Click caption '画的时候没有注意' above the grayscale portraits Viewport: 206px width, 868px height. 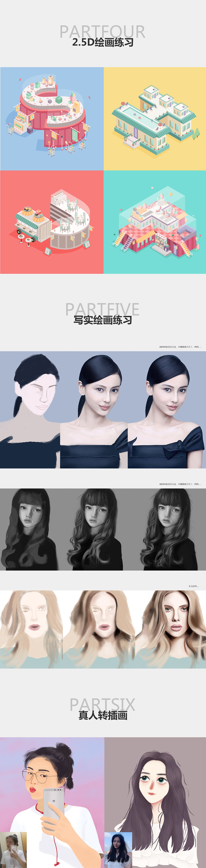(x=180, y=484)
